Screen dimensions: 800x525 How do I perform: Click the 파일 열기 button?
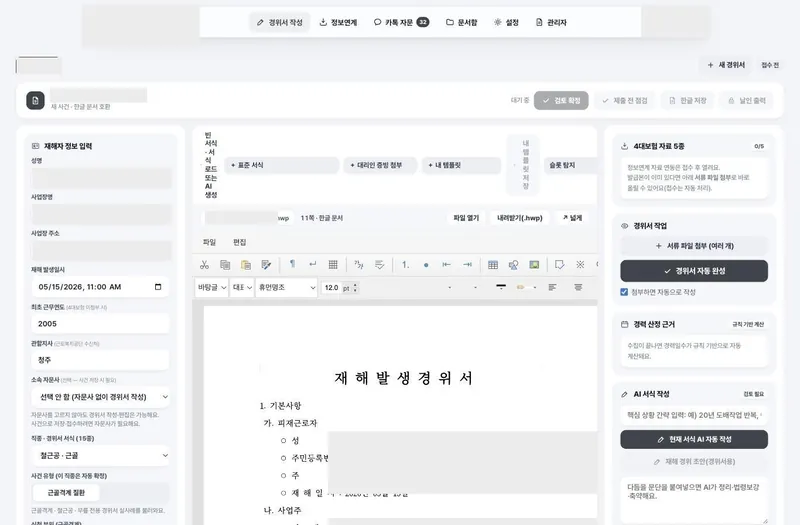coord(466,218)
